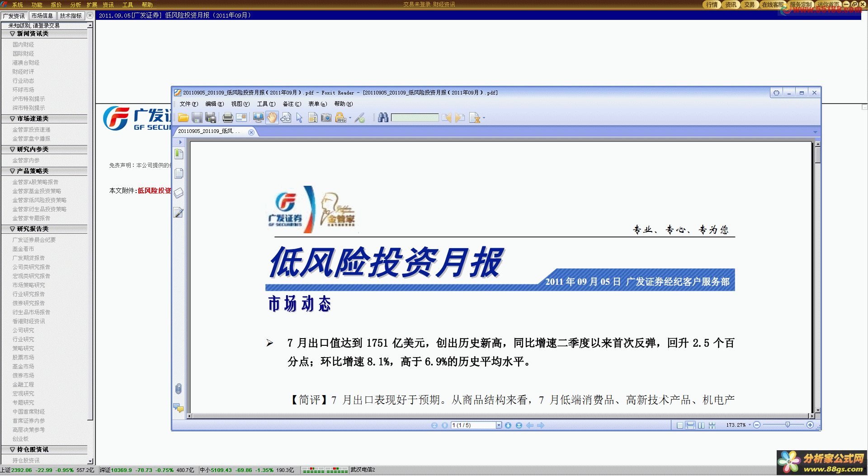Open Foxit 视图(V) menu

[x=241, y=104]
